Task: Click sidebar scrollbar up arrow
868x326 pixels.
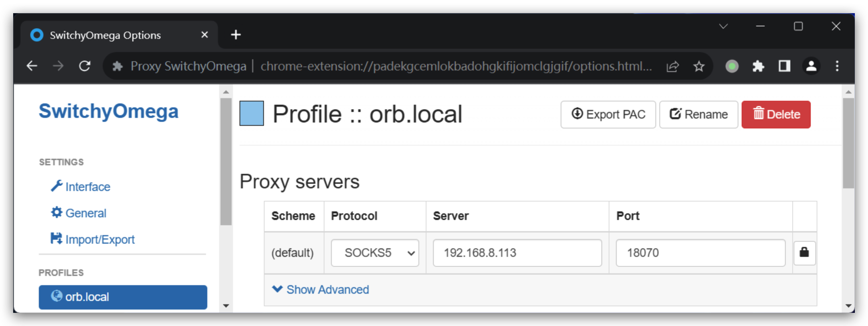Action: click(x=226, y=92)
